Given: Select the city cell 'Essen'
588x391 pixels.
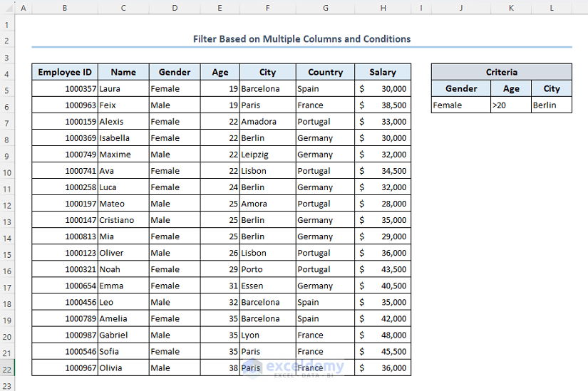Looking at the screenshot, I should click(268, 286).
